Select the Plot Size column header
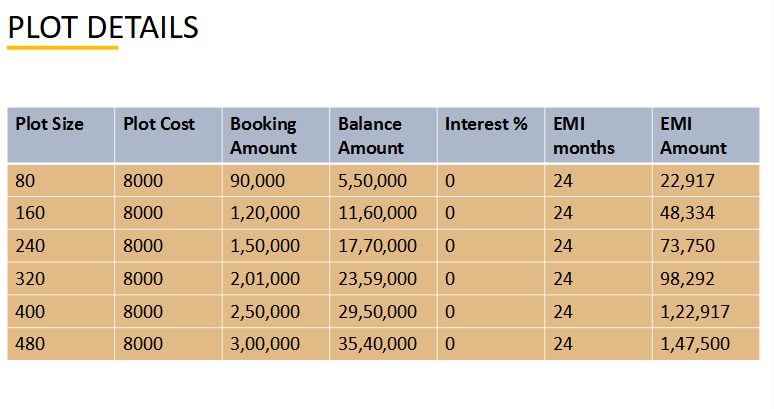This screenshot has width=774, height=409. (x=61, y=135)
